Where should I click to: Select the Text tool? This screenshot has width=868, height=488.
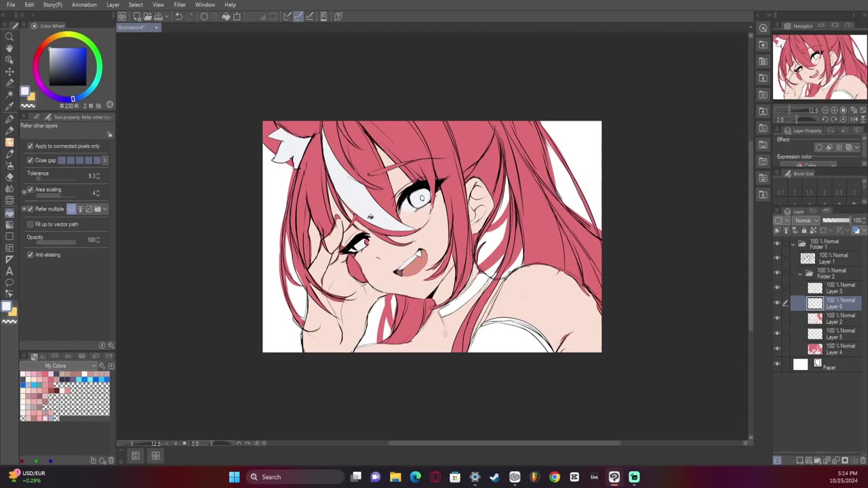click(x=9, y=271)
